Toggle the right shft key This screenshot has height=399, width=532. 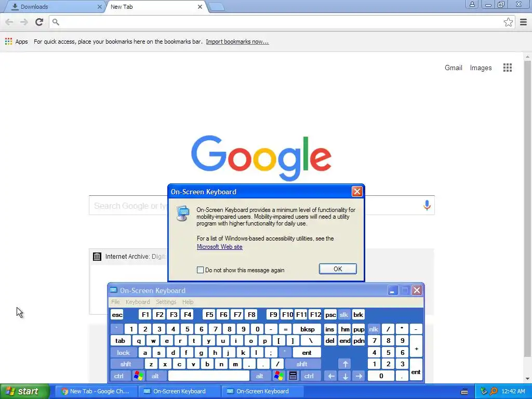302,364
